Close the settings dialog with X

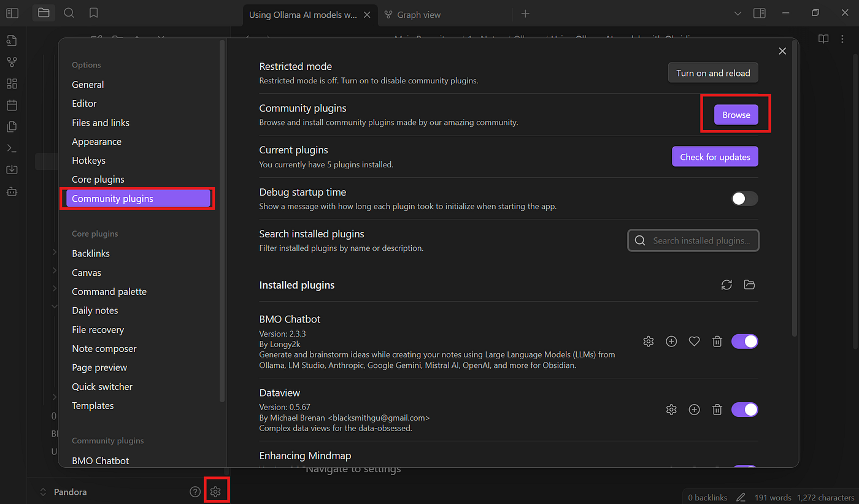(x=782, y=52)
